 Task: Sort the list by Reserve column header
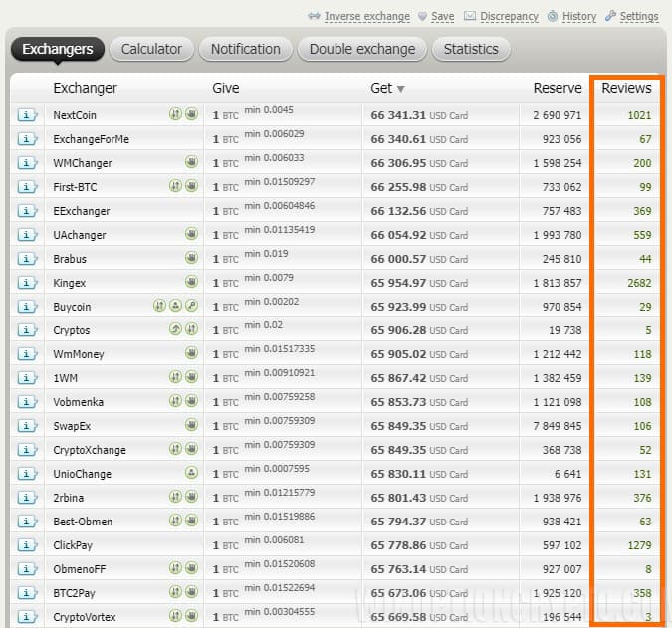(x=558, y=88)
